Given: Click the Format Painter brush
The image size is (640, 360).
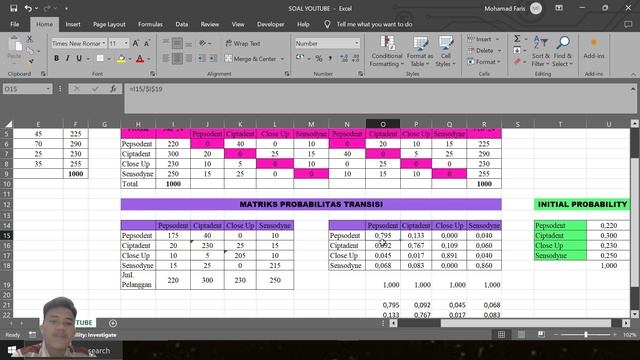Looking at the screenshot, I should click(29, 62).
